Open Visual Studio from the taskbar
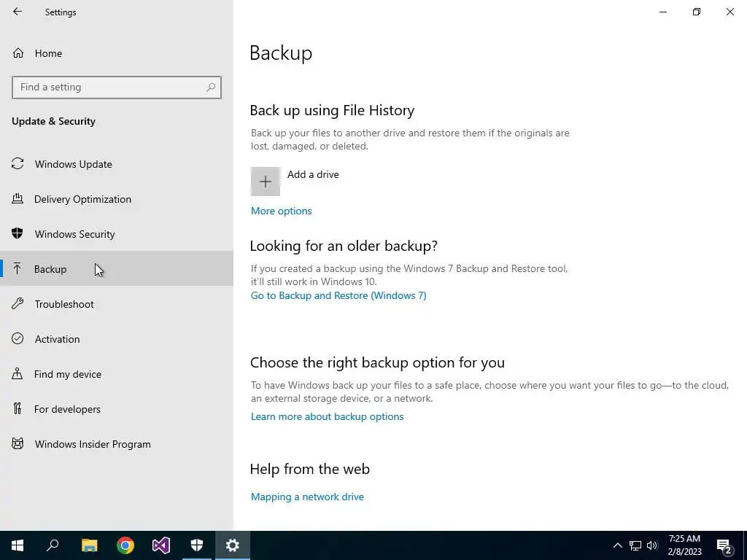This screenshot has width=747, height=560. point(161,545)
